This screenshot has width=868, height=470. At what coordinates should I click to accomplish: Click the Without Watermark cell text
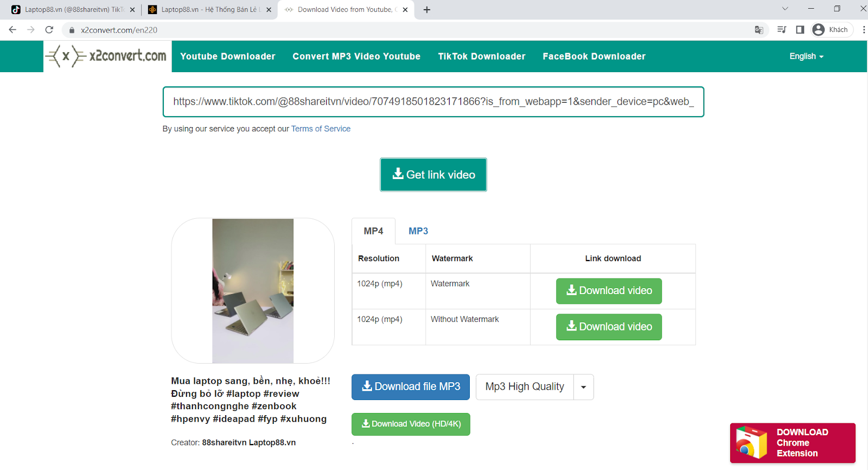click(x=465, y=319)
